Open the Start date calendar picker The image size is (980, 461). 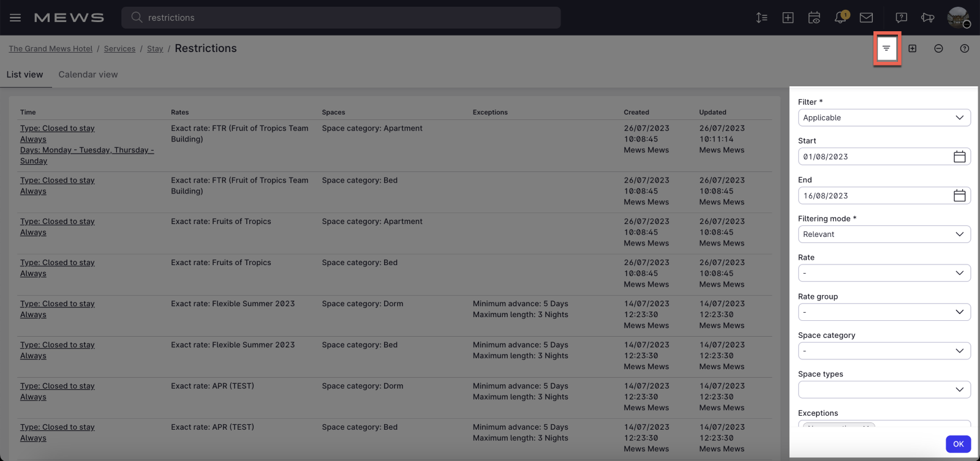(959, 157)
